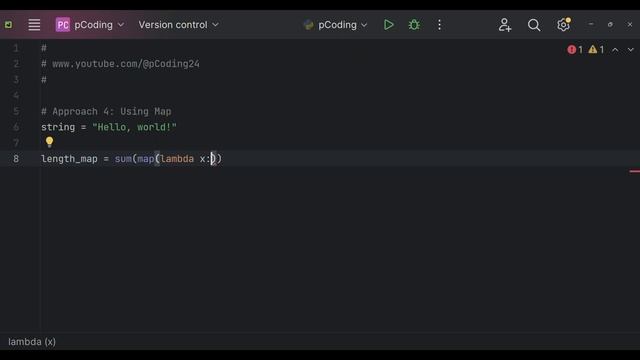Open the Version control menu
This screenshot has height=360, width=640.
pyautogui.click(x=178, y=25)
